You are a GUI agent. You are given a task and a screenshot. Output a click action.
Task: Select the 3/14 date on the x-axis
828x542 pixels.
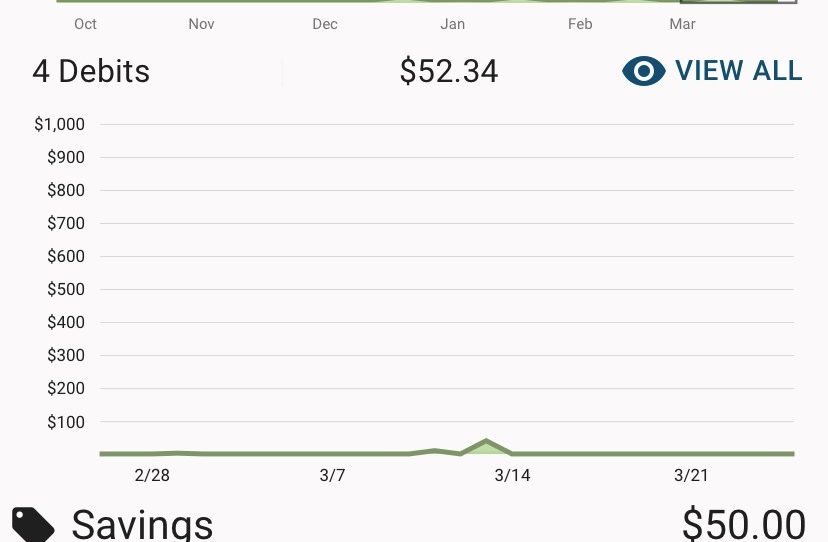pos(512,475)
